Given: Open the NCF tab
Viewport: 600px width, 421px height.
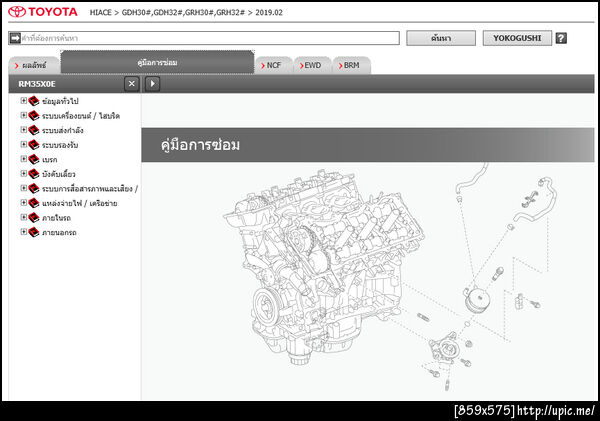Looking at the screenshot, I should pos(274,65).
